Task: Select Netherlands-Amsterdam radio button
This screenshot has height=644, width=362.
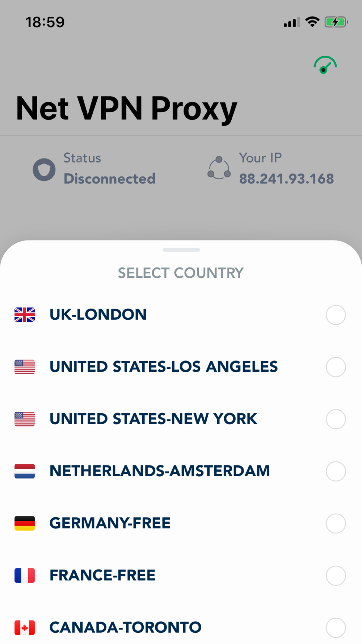Action: 336,471
